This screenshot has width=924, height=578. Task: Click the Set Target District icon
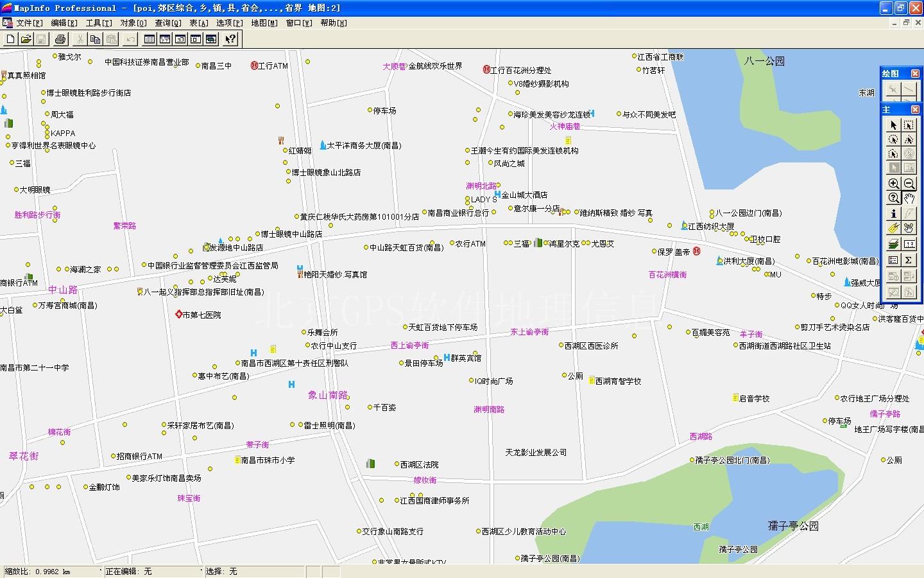[893, 277]
